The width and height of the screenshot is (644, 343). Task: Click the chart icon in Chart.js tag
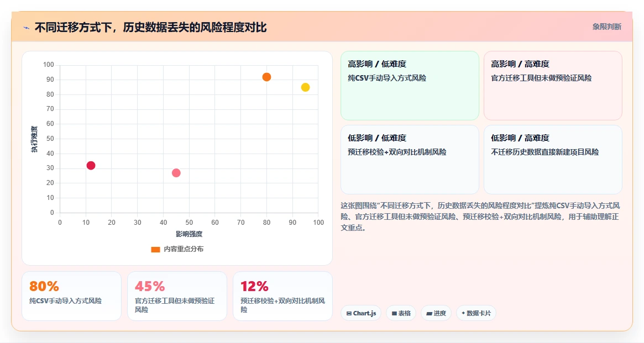coord(349,314)
